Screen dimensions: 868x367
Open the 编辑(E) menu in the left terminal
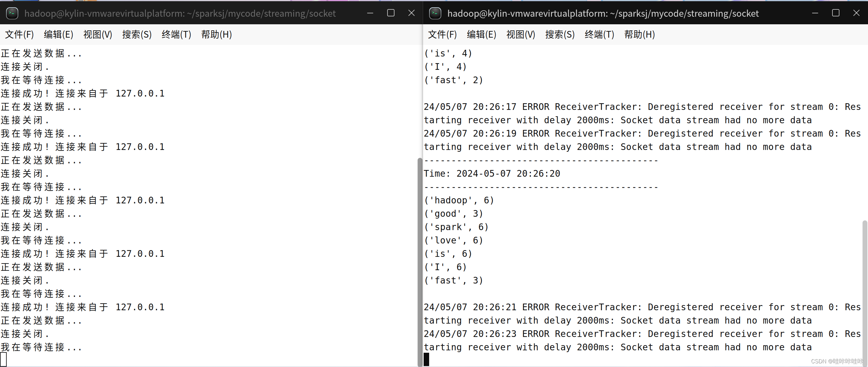pos(58,34)
